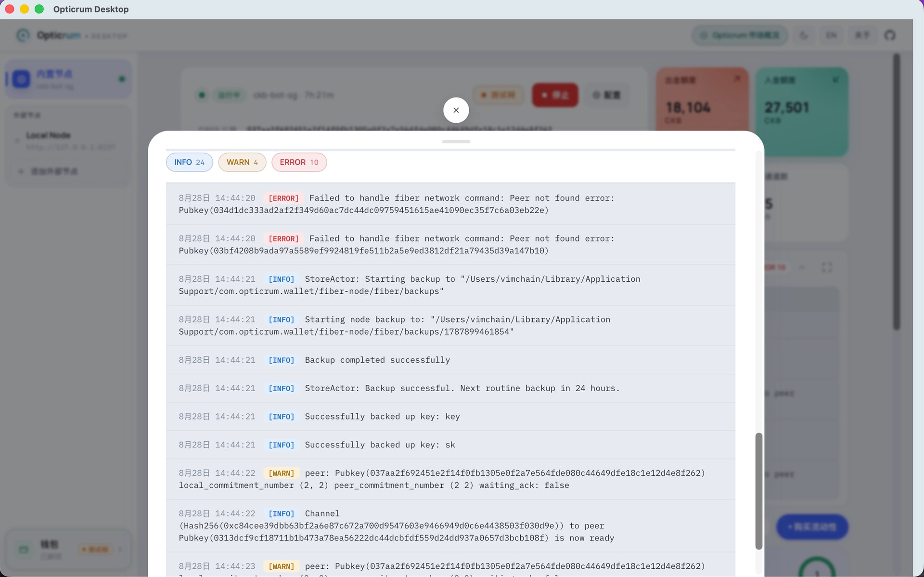The width and height of the screenshot is (924, 577).
Task: Select the 'Successfully backed up key: key' entry
Action: click(x=450, y=417)
